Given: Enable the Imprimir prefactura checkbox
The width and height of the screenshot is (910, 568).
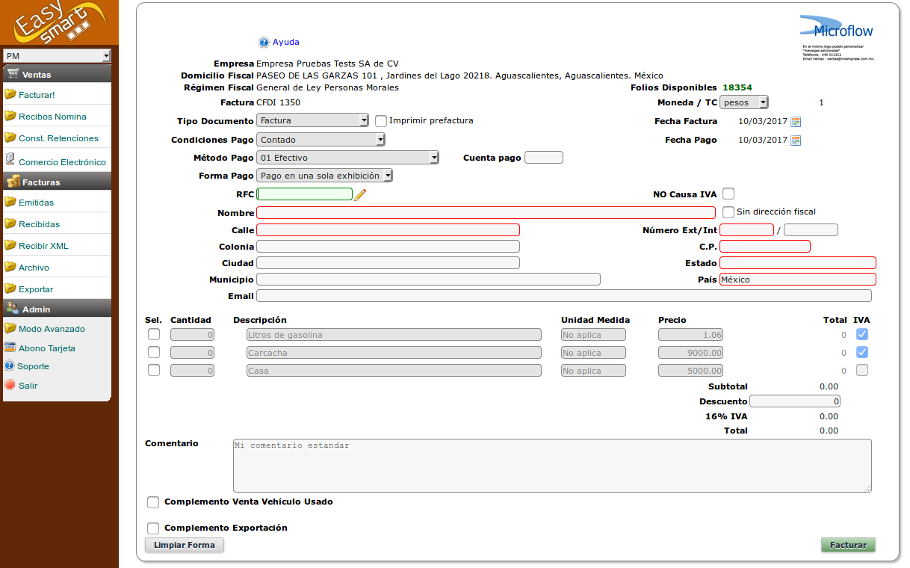Looking at the screenshot, I should point(381,121).
